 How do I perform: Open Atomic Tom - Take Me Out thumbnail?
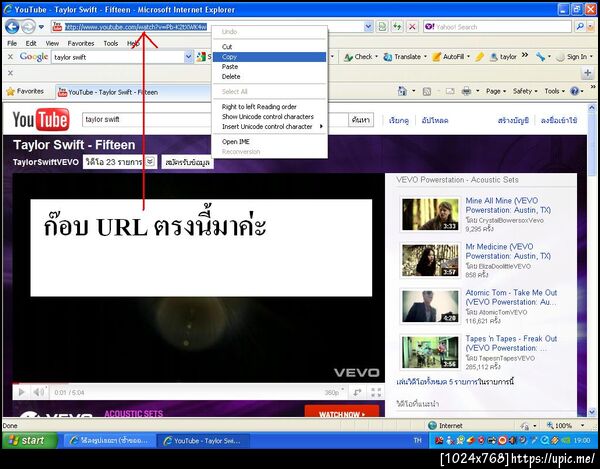click(430, 306)
